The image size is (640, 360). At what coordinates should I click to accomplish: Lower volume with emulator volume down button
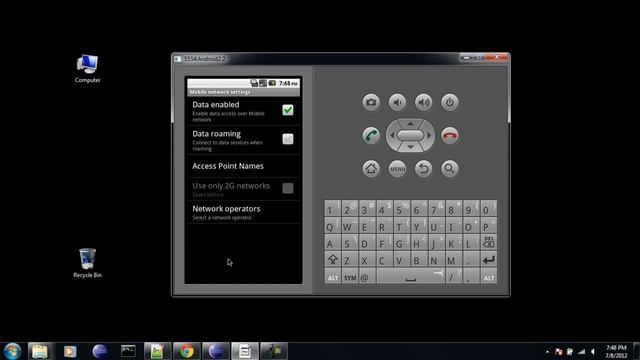(x=397, y=102)
